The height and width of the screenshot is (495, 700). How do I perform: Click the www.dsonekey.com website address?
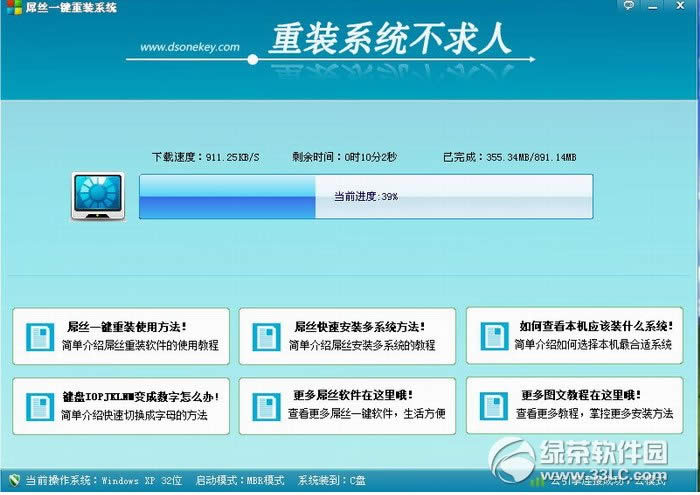(x=190, y=47)
